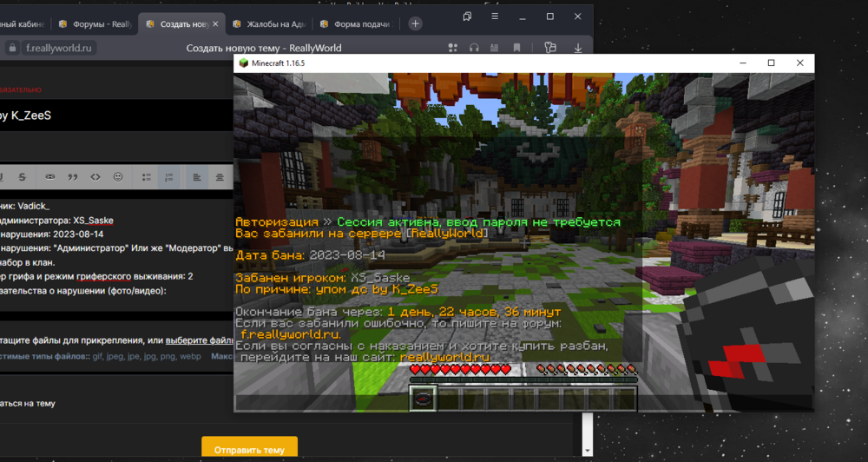
Task: Close the Minecraft 1.16.5 window
Action: click(x=800, y=63)
